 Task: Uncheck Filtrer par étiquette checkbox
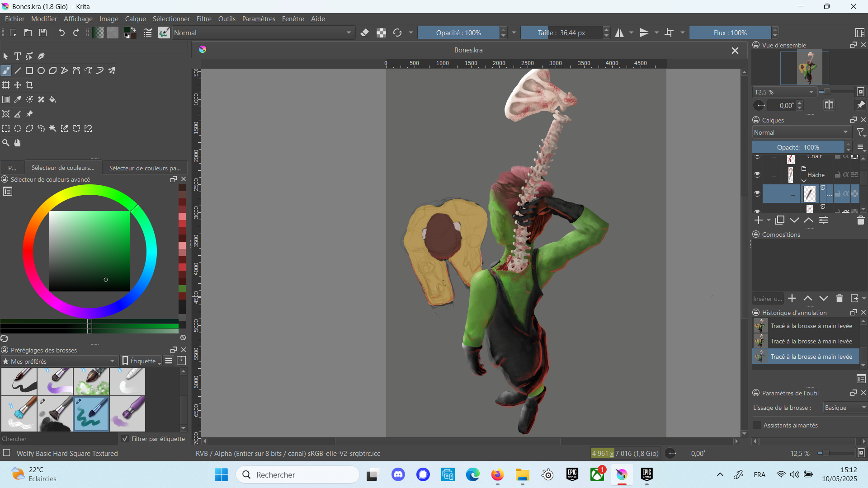pos(125,439)
